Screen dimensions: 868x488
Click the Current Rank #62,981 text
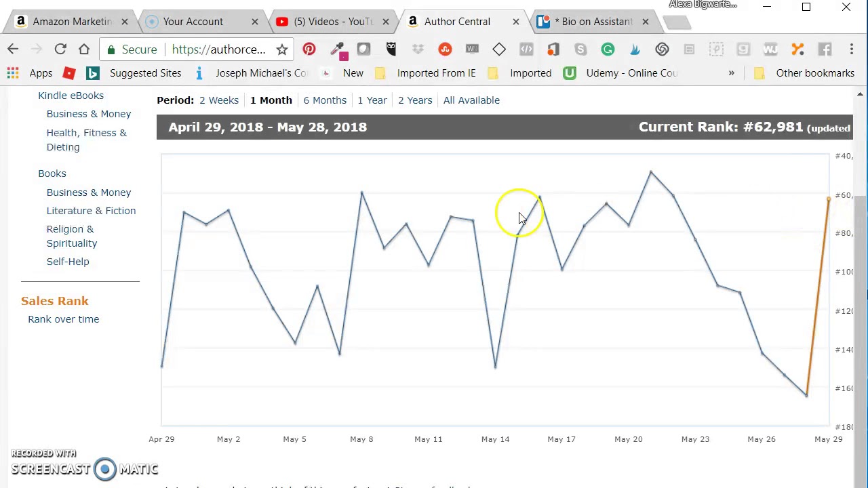pyautogui.click(x=721, y=127)
